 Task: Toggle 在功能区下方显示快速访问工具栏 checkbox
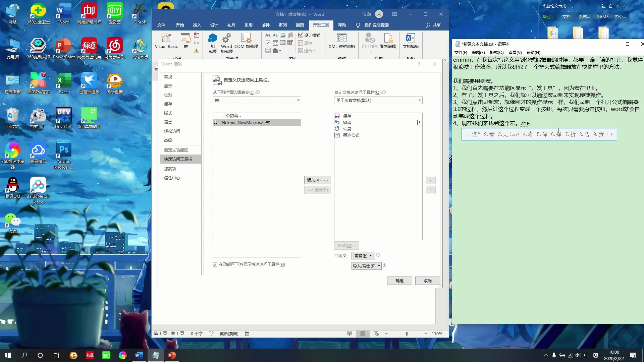pos(215,264)
